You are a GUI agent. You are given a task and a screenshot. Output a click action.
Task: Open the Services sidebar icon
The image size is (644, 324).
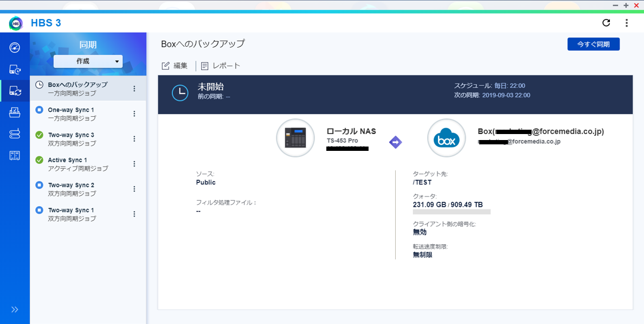click(x=15, y=112)
